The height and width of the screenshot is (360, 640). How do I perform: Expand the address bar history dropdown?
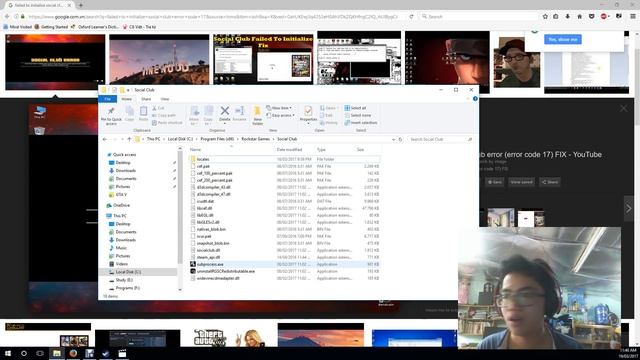click(x=393, y=140)
